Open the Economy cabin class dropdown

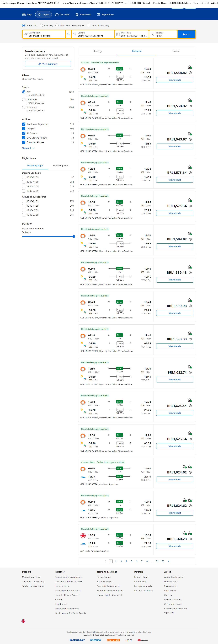click(78, 26)
